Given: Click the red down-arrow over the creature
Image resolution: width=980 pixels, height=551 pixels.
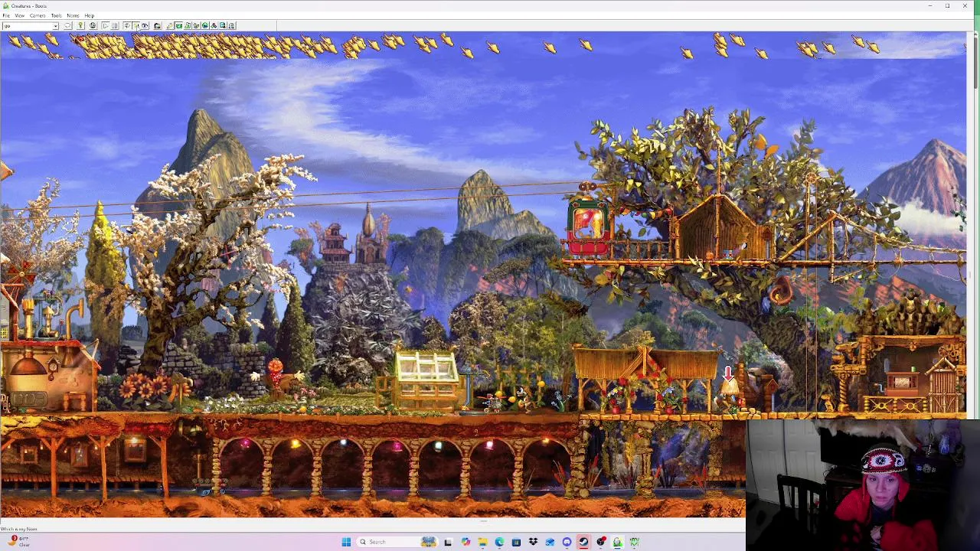Looking at the screenshot, I should (728, 373).
